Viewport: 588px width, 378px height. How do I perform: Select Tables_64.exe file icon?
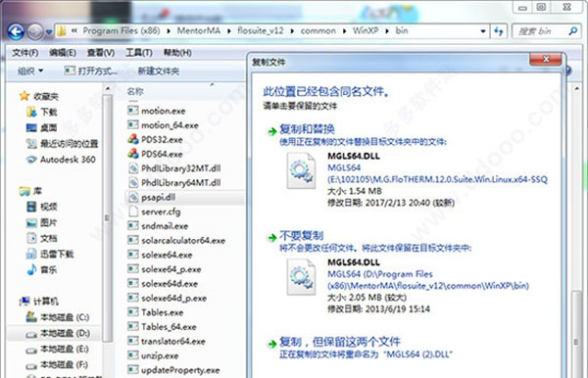tap(133, 327)
